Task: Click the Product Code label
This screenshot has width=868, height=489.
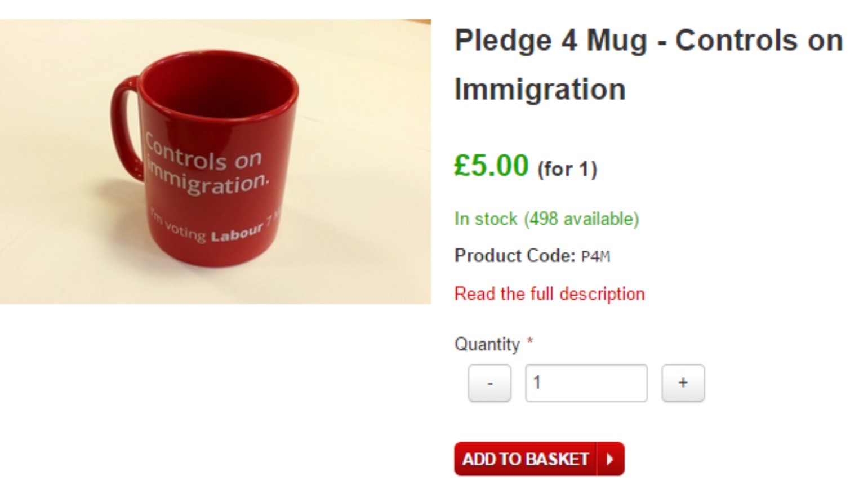Action: pos(515,256)
